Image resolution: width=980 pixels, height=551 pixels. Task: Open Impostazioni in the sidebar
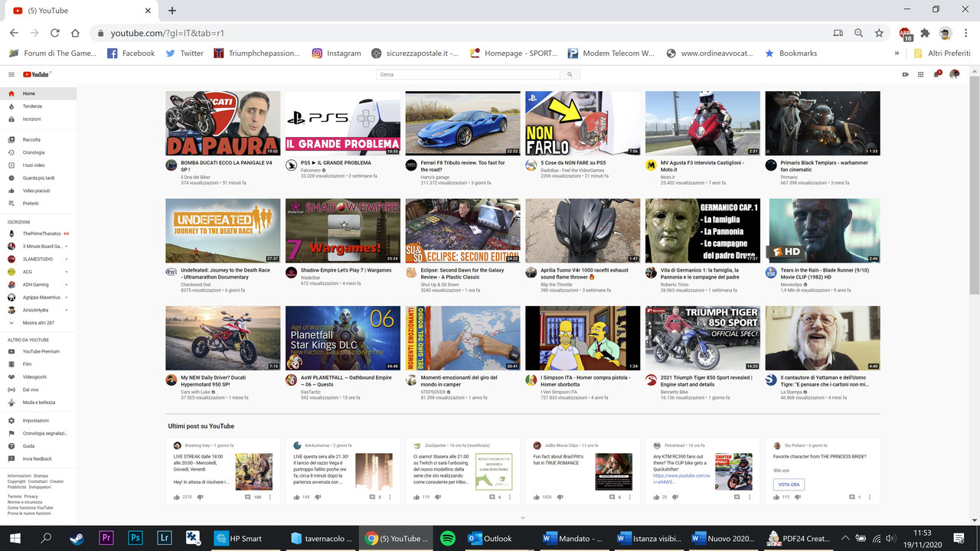pos(38,420)
